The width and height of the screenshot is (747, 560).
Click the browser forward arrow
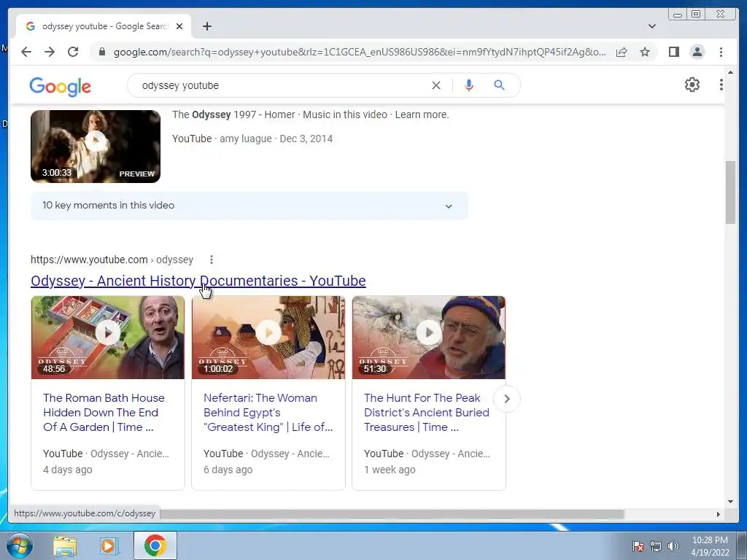pyautogui.click(x=50, y=52)
